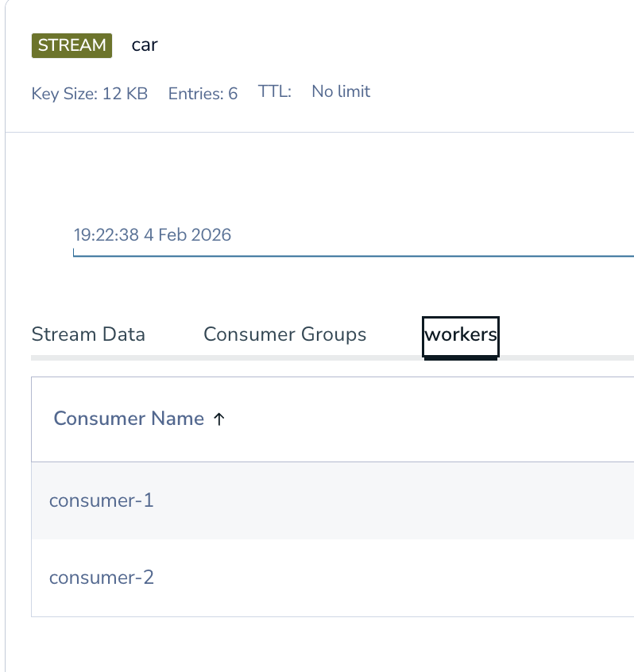This screenshot has width=634, height=672.
Task: Click the green STREAM type badge
Action: click(72, 45)
